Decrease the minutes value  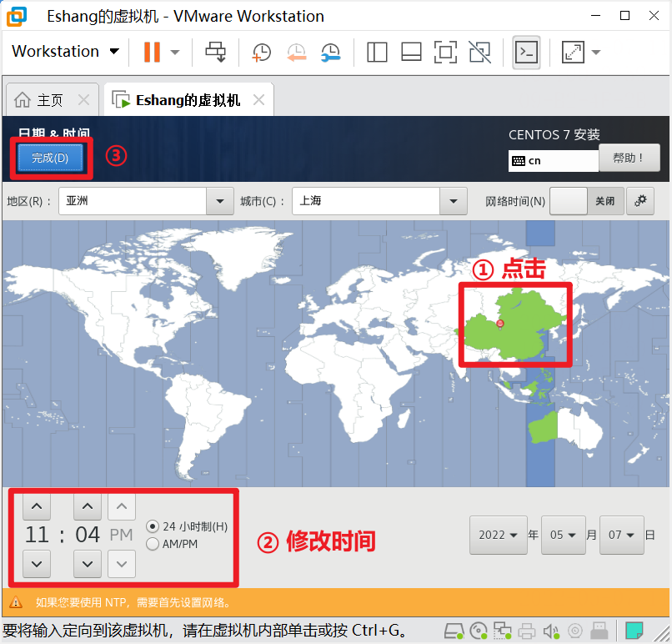pyautogui.click(x=88, y=564)
